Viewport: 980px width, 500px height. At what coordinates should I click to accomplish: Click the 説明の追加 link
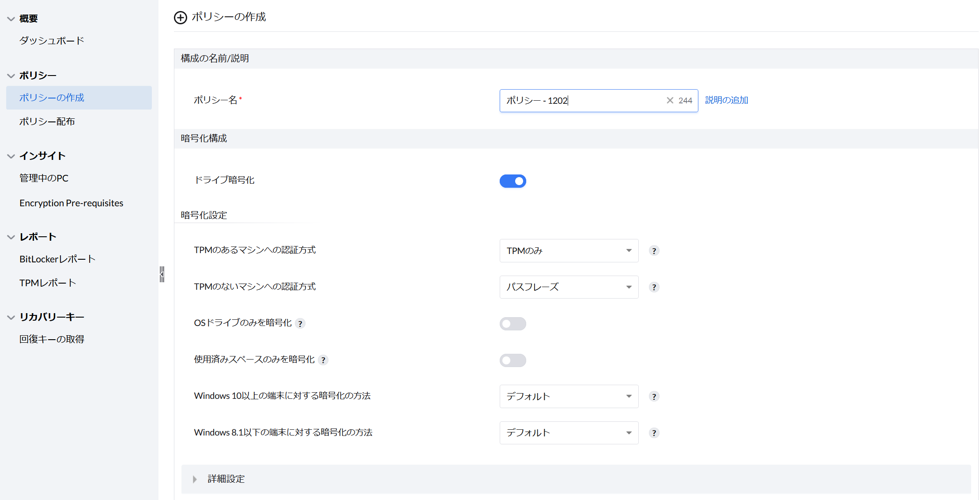pyautogui.click(x=726, y=100)
